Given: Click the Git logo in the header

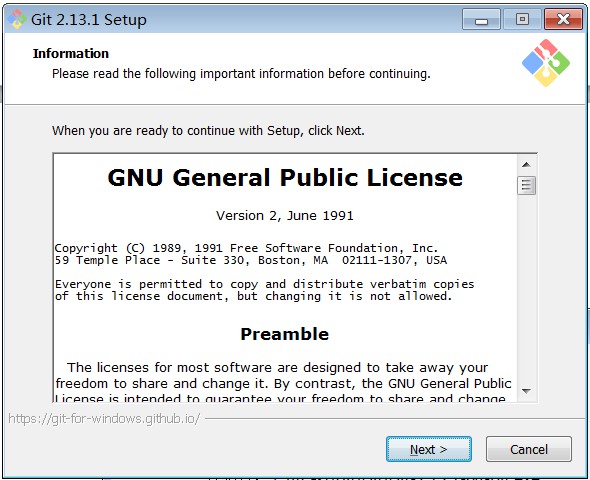Looking at the screenshot, I should (546, 63).
